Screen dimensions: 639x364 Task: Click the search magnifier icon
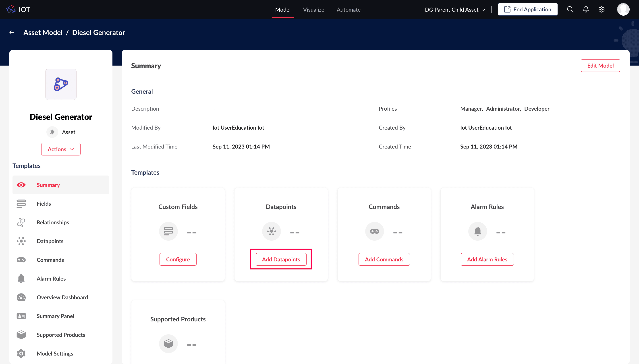point(570,10)
